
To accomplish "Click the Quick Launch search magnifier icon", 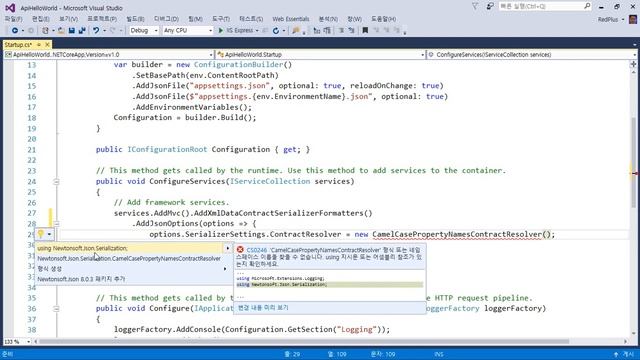I will coord(587,6).
